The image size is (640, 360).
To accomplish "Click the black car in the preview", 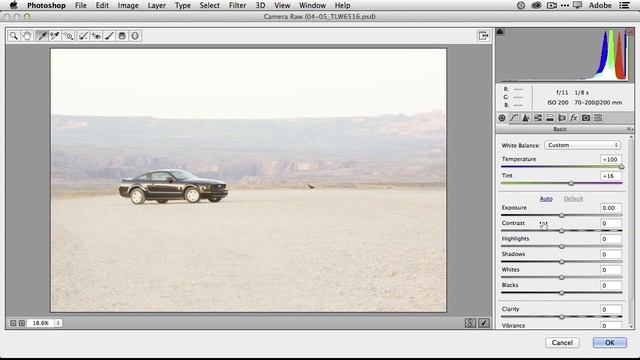I will 173,187.
